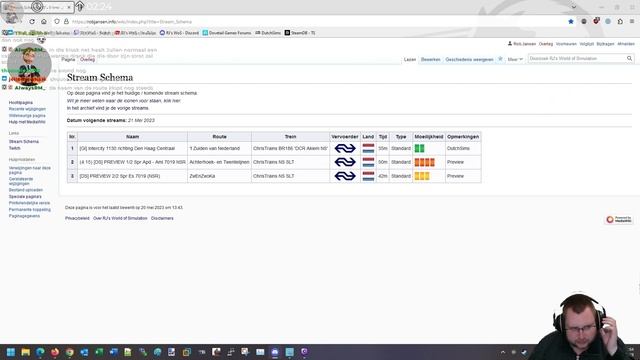Open Help met MediaWiki link
The height and width of the screenshot is (360, 640).
pos(27,122)
